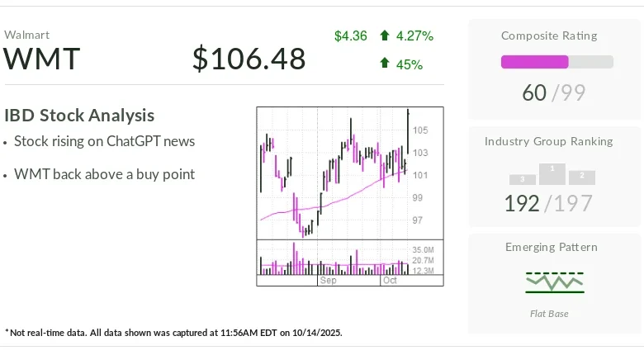Click the second-place podium block
This screenshot has width=644, height=355.
(582, 177)
